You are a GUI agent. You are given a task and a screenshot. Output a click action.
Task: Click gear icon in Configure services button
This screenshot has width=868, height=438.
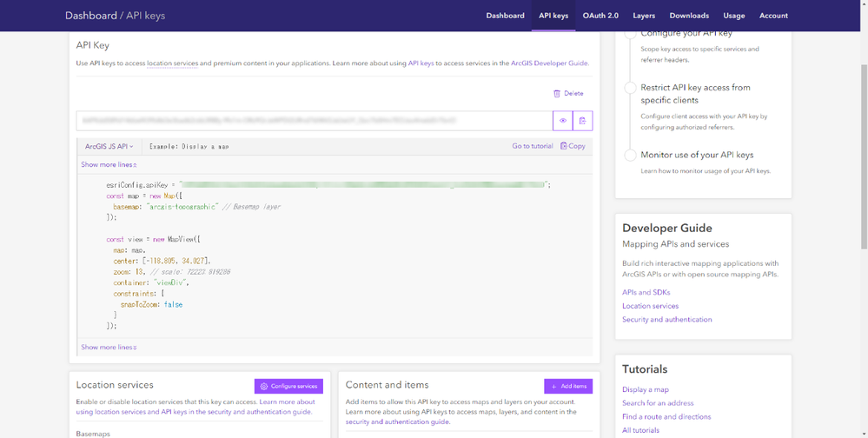[x=264, y=387]
